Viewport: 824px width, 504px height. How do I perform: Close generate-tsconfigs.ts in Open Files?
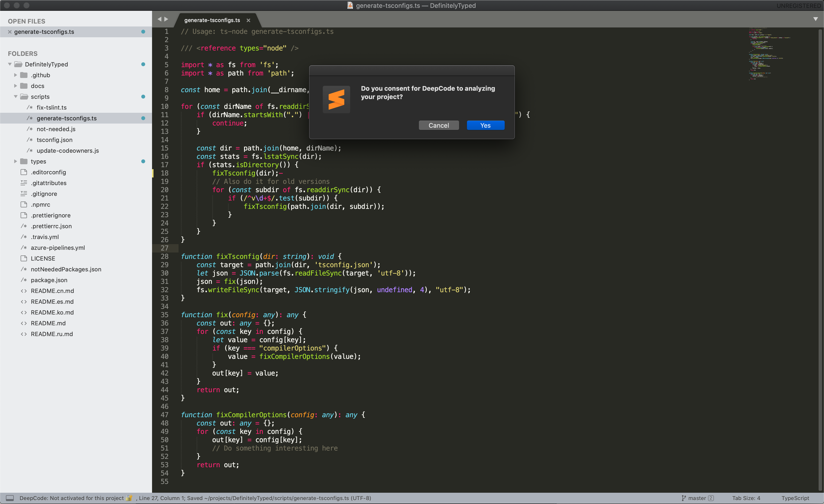point(10,32)
